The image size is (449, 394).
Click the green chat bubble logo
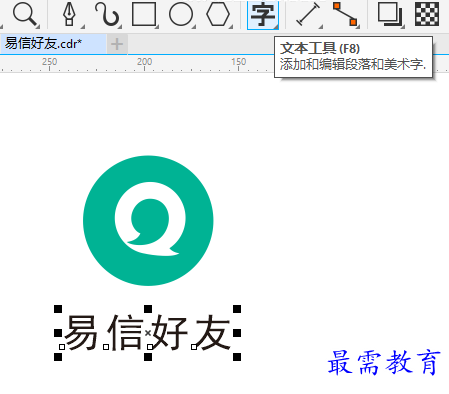coord(148,221)
